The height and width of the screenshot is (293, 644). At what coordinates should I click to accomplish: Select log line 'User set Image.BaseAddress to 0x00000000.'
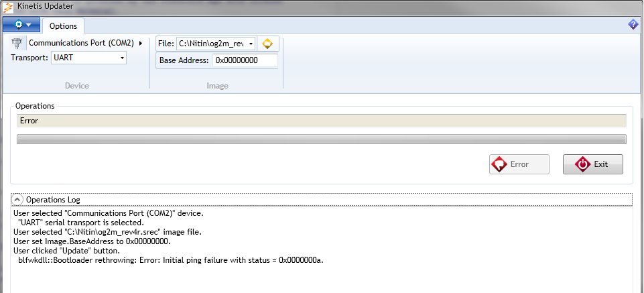point(92,241)
